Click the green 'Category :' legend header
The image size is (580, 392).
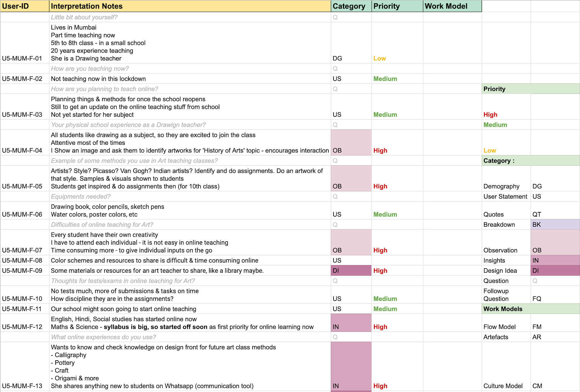coord(530,161)
